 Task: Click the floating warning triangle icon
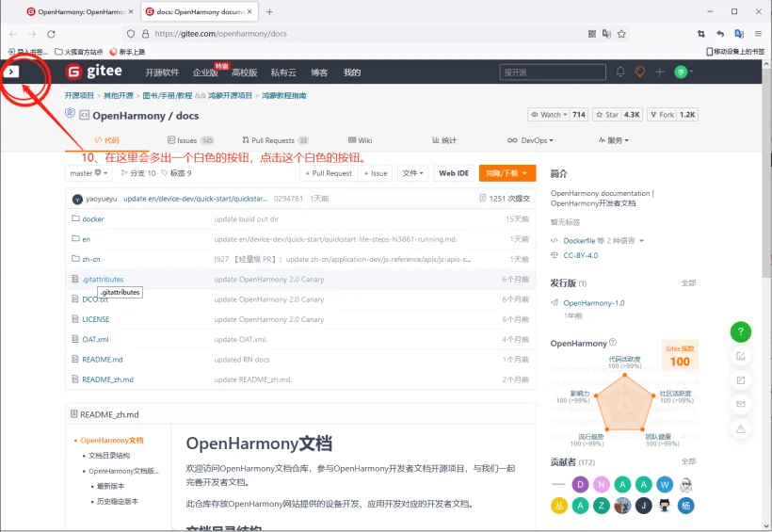pyautogui.click(x=741, y=428)
